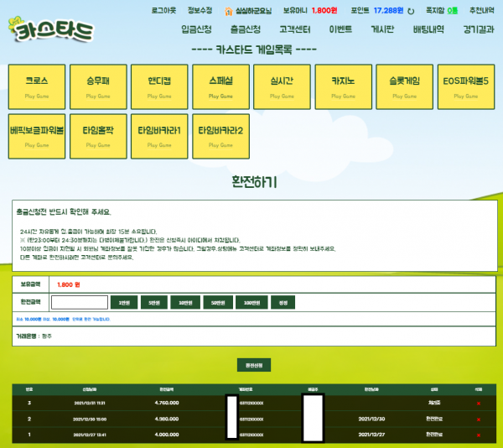This screenshot has width=503, height=448.
Task: Go to 고객센터 customer center
Action: pos(295,29)
